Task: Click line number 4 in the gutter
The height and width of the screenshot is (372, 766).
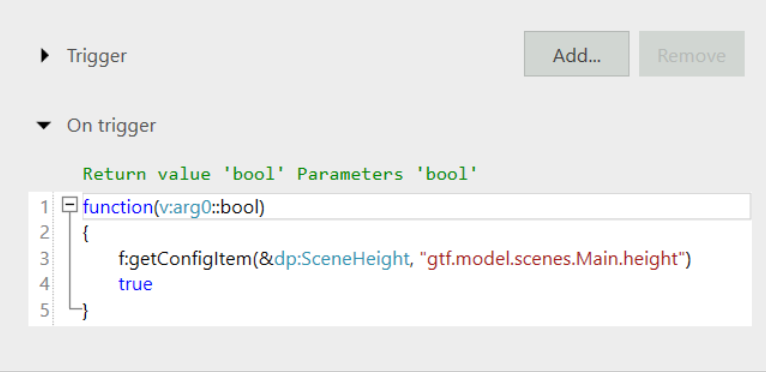Action: (44, 284)
